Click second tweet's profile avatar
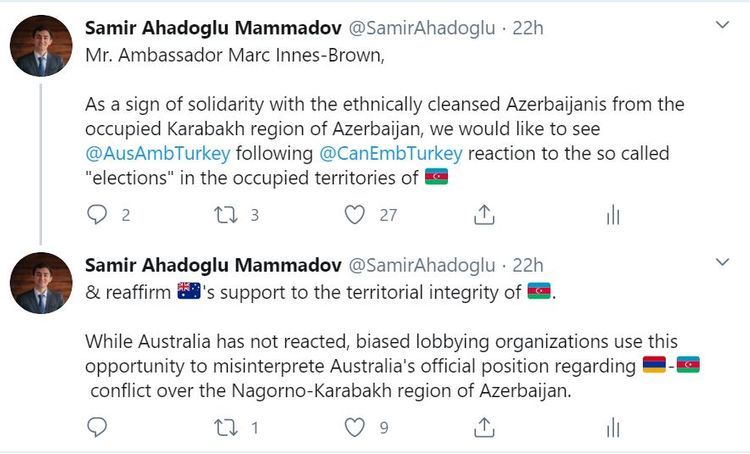 point(40,283)
